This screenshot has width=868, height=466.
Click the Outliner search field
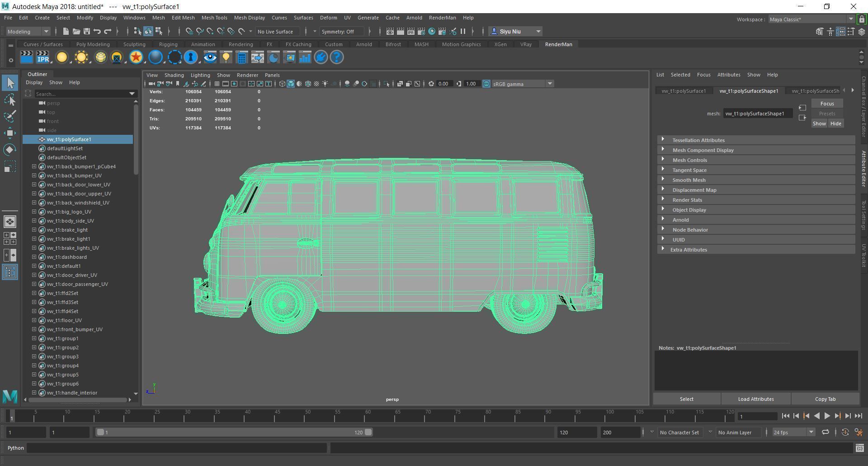85,94
